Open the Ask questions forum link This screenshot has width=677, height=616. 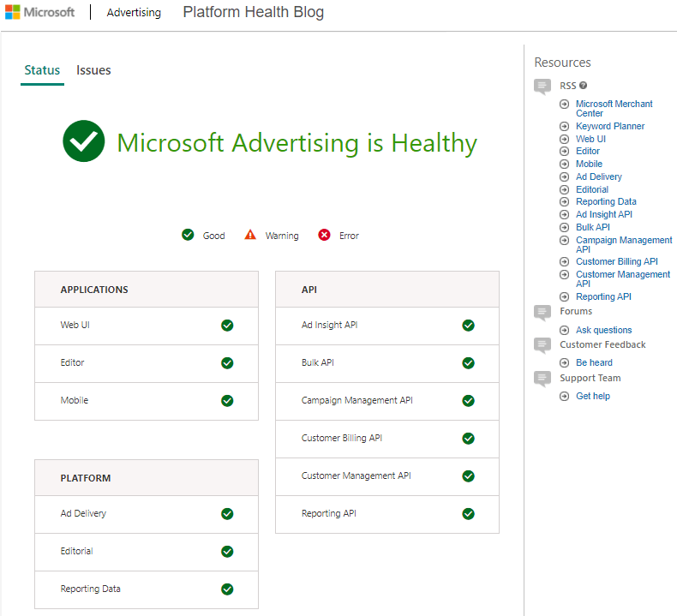click(603, 330)
